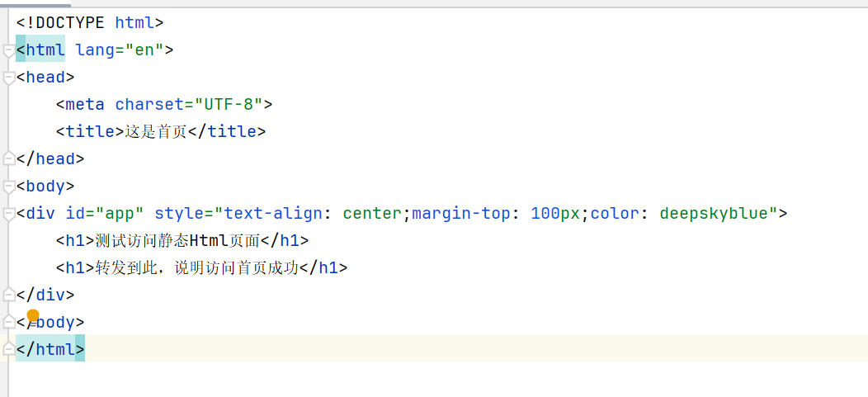
Task: Click the deepskyblue color value
Action: pyautogui.click(x=714, y=214)
